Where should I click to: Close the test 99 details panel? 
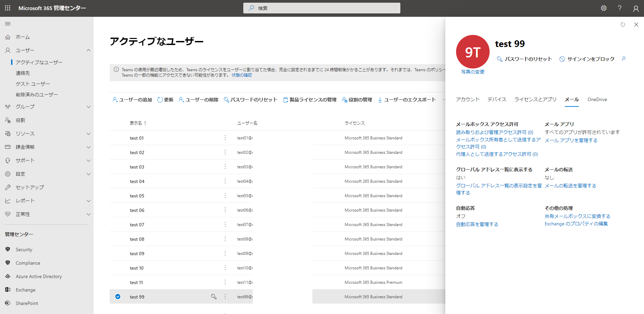pyautogui.click(x=636, y=25)
